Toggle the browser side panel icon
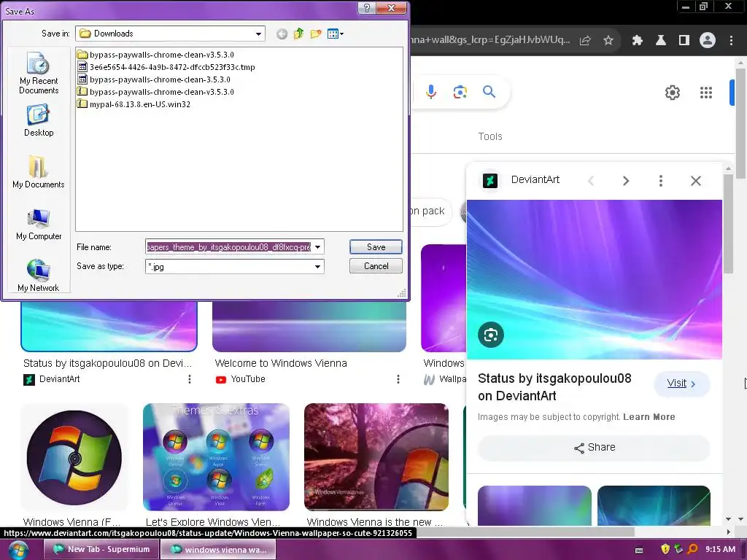The image size is (747, 560). tap(684, 41)
